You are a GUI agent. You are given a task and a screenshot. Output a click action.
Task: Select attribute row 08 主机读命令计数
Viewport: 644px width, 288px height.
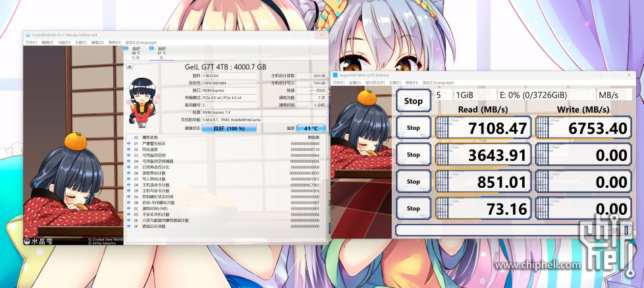[226, 185]
